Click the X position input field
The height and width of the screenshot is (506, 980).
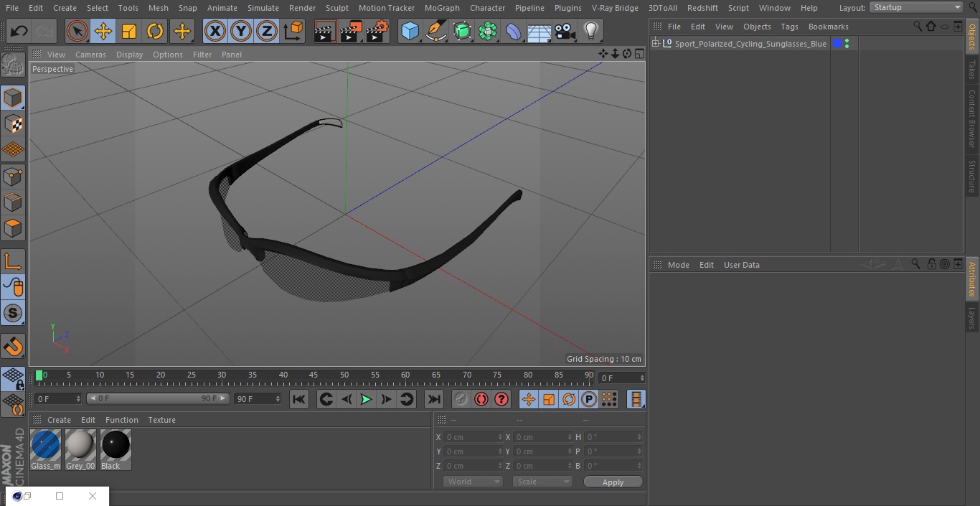point(473,437)
